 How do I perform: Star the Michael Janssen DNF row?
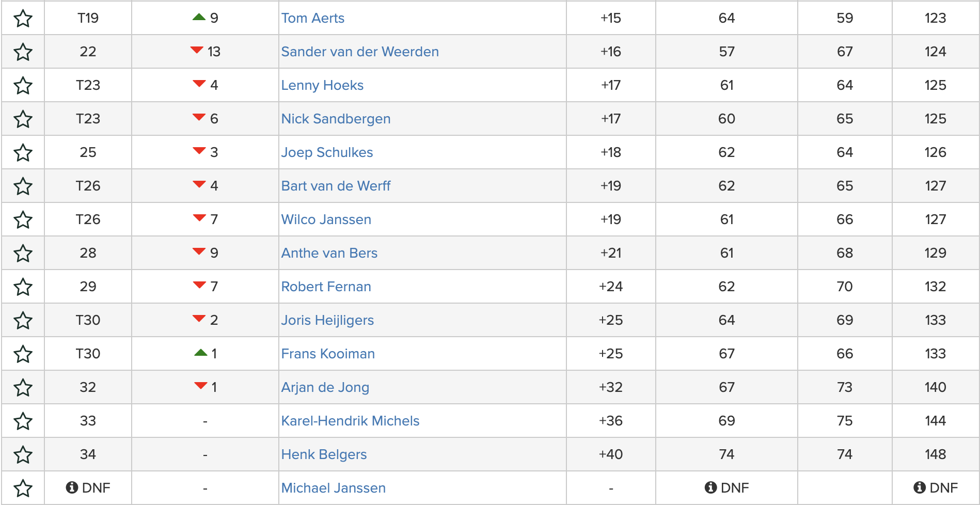(x=23, y=488)
